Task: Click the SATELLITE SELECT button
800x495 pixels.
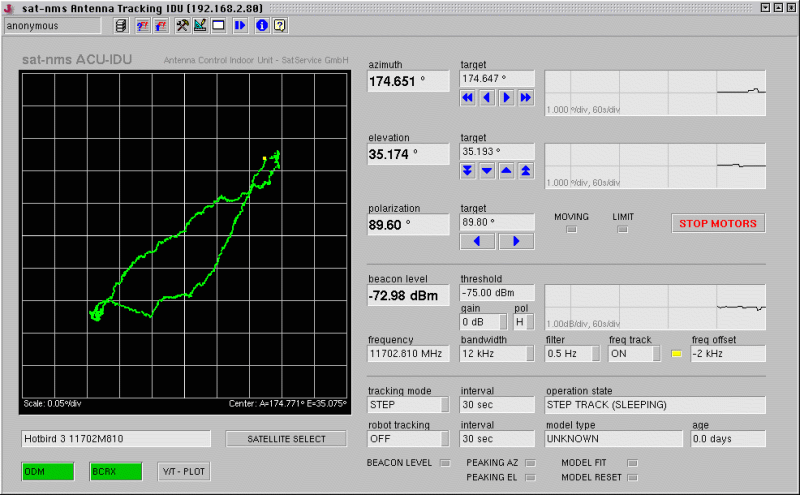Action: 286,439
